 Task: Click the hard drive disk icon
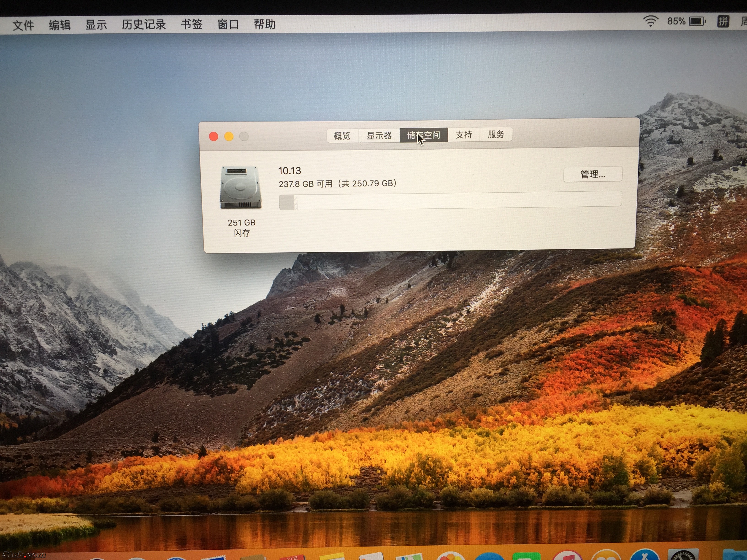[241, 188]
